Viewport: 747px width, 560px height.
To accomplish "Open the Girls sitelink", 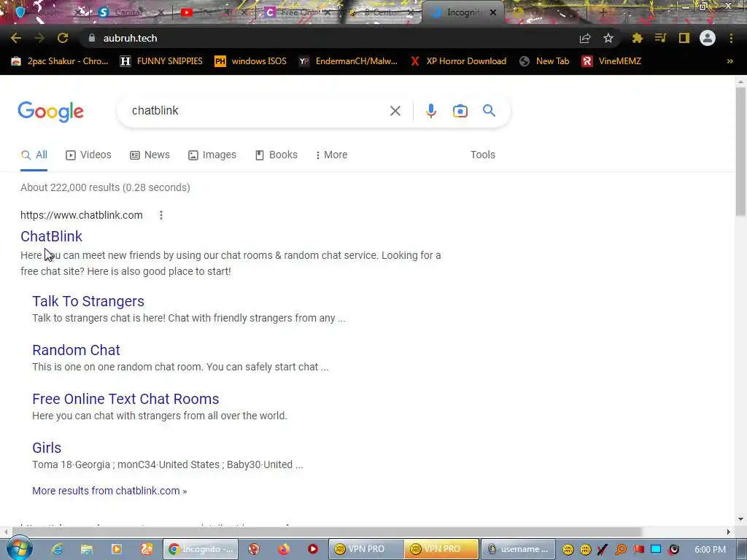I will click(47, 448).
